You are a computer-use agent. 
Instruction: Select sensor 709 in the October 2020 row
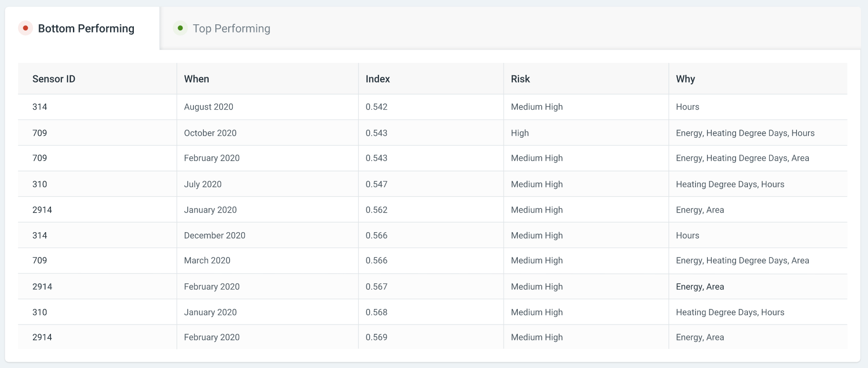pyautogui.click(x=40, y=133)
